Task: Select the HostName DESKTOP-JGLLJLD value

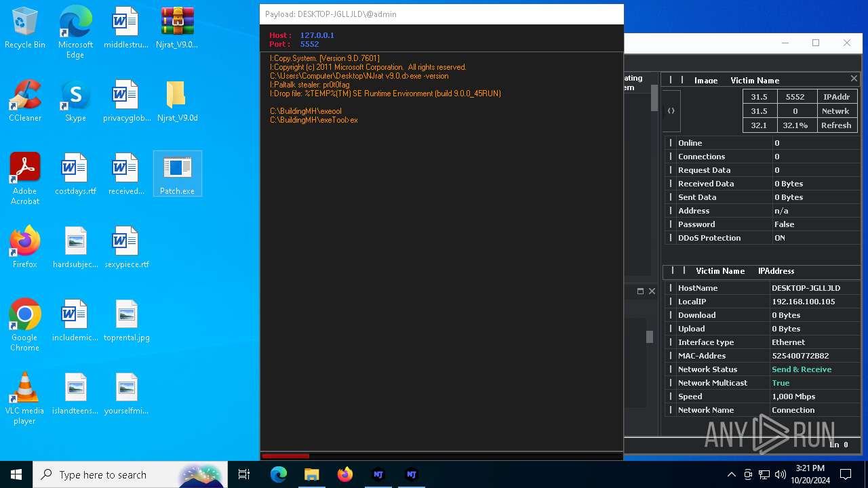Action: [x=806, y=288]
